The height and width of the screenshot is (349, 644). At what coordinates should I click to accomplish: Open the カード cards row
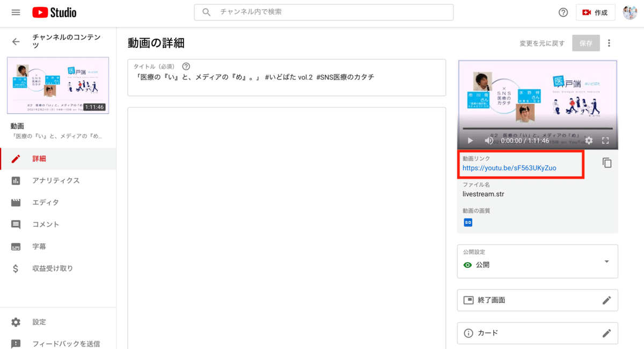tap(538, 333)
